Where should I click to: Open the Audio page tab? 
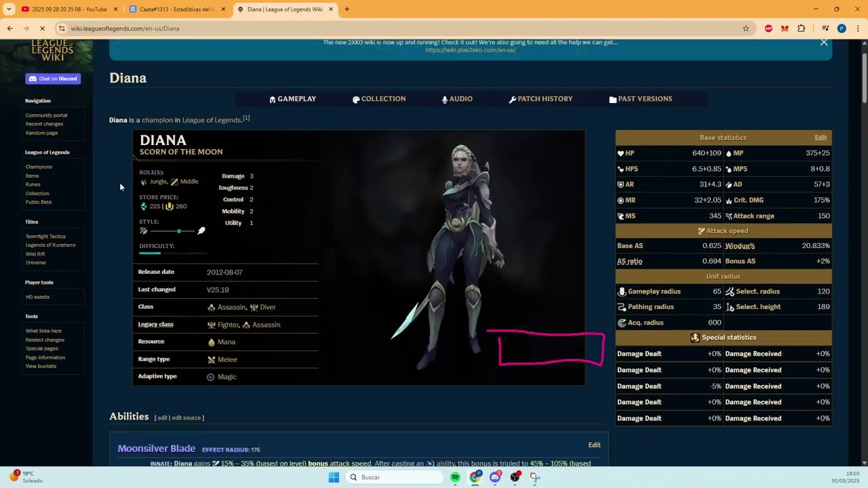(x=457, y=99)
